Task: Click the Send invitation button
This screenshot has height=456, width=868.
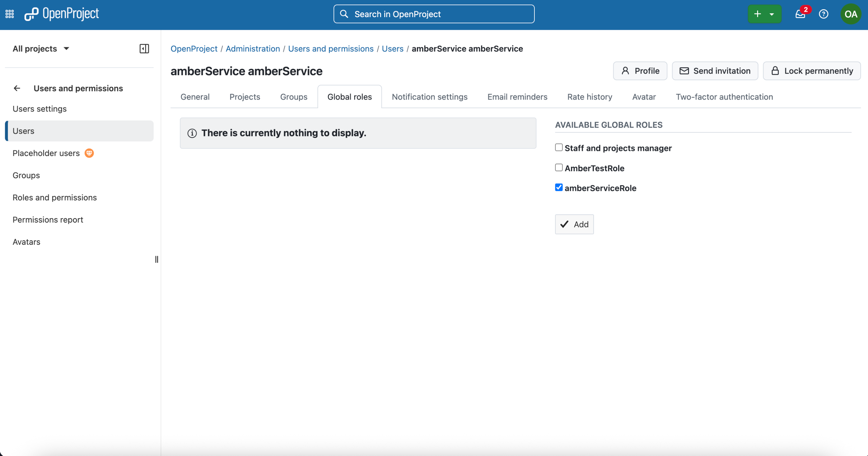Action: (x=715, y=71)
